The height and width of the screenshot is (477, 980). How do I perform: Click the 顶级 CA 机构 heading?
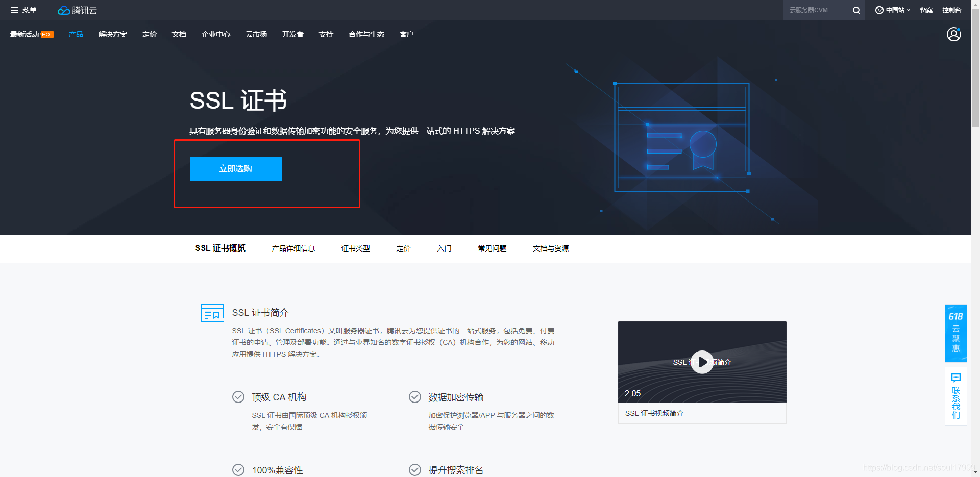point(279,397)
